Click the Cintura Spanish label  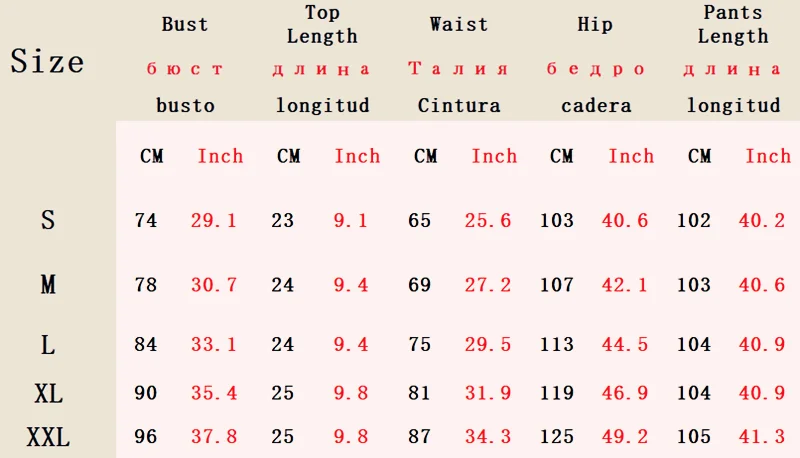459,106
